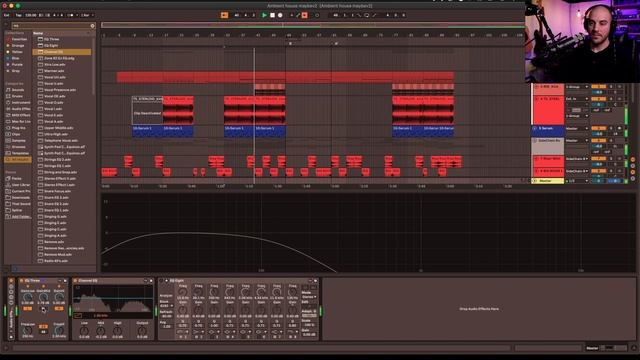The image size is (640, 360).
Task: Click the tempo value field
Action: (x=31, y=15)
